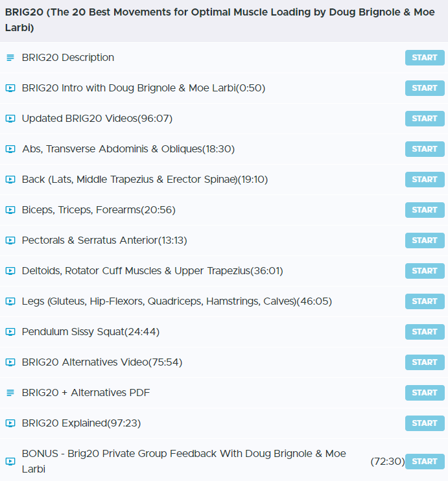The image size is (448, 481).
Task: Start the Pectorals & Serratus Anterior video
Action: point(425,240)
